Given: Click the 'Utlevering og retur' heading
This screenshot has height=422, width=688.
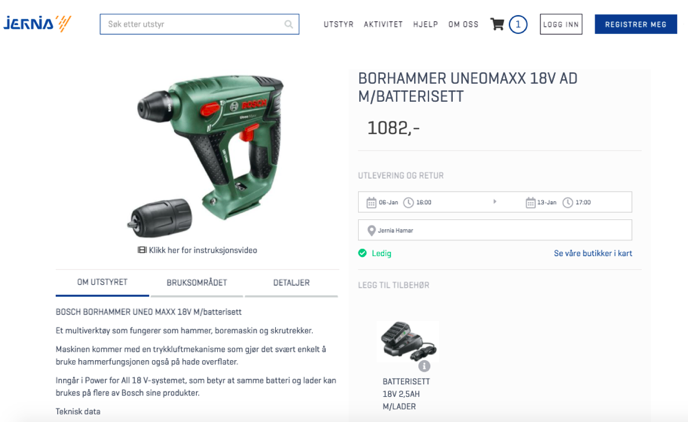Looking at the screenshot, I should pyautogui.click(x=401, y=175).
